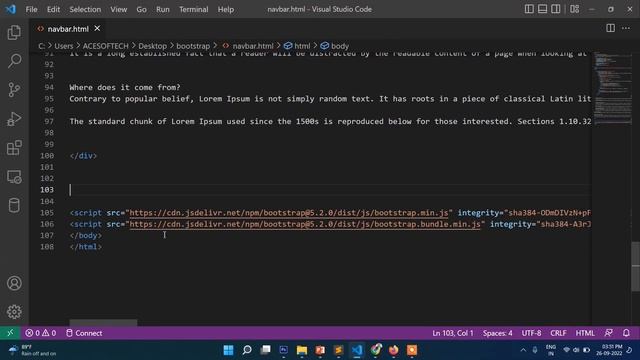Change the UTF-8 file encoding
This screenshot has width=640, height=360.
click(531, 333)
